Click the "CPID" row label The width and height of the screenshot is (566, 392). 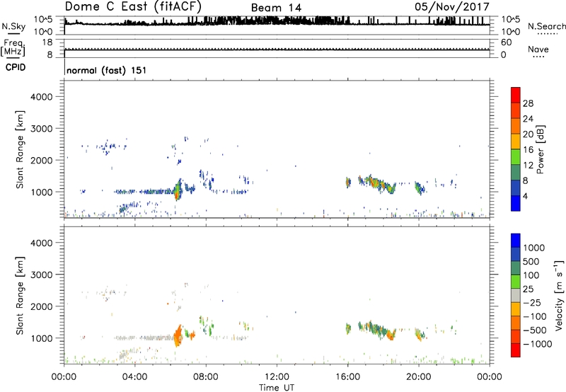point(16,67)
